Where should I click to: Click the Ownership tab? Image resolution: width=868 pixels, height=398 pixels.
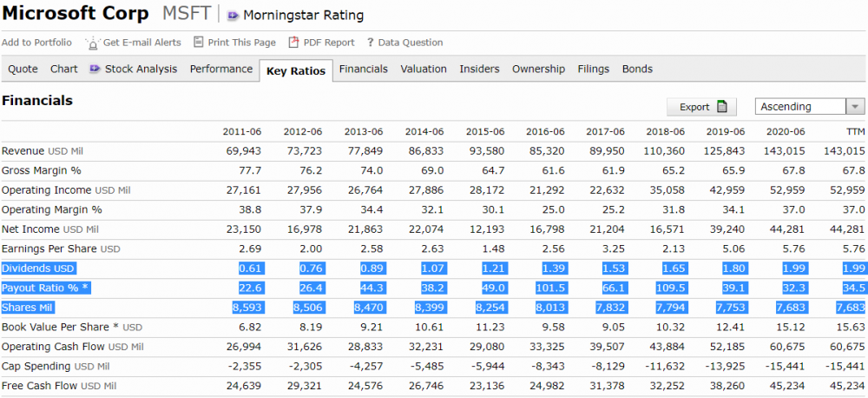(539, 69)
